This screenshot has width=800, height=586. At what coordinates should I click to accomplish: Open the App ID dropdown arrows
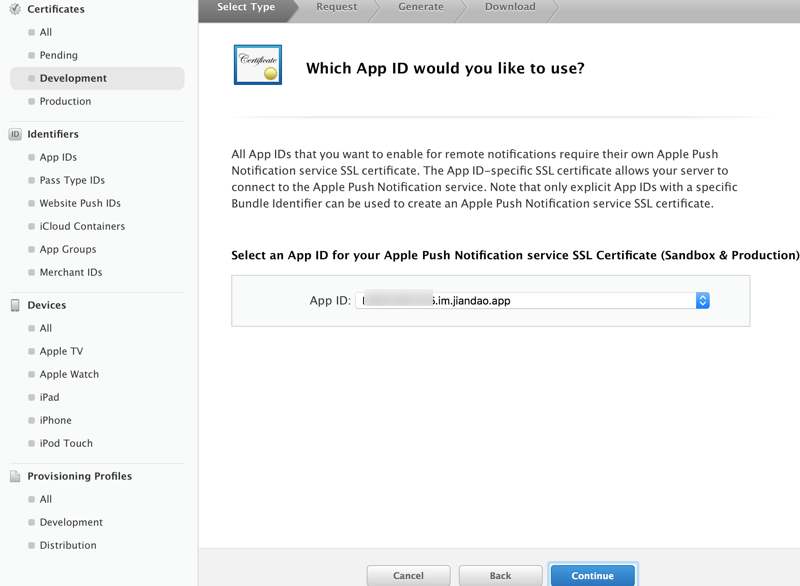703,300
